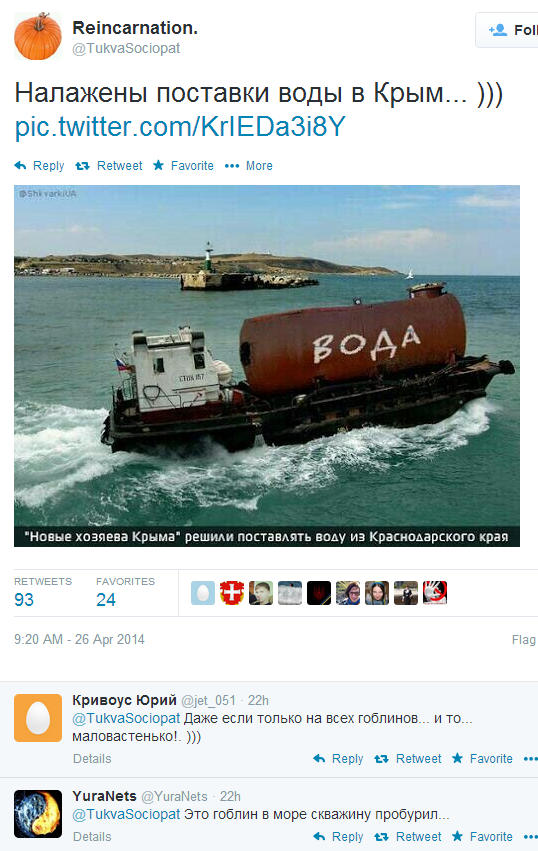The width and height of the screenshot is (538, 851).
Task: Retweet Кривоус Юрий's reply
Action: 408,759
